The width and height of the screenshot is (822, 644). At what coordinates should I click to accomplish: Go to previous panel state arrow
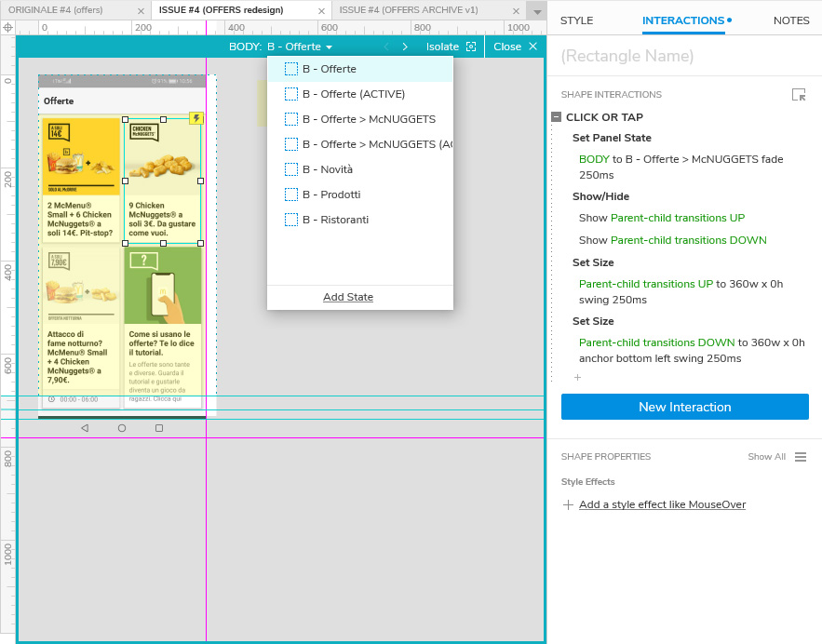click(x=386, y=47)
